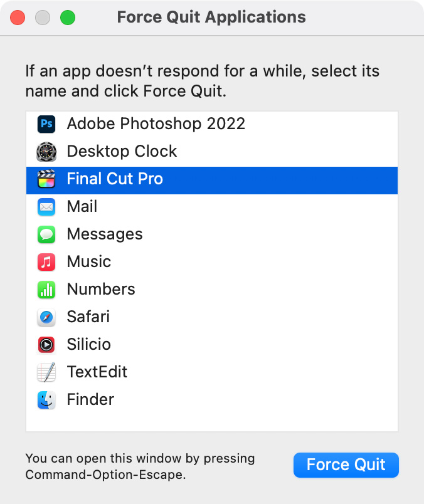The height and width of the screenshot is (504, 424).
Task: Click the TextEdit notepad icon
Action: click(46, 372)
